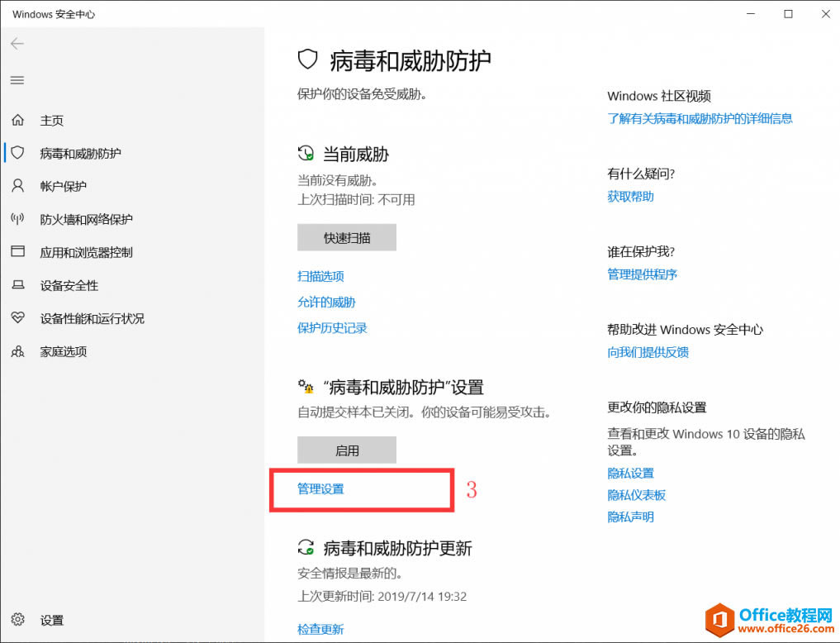This screenshot has width=840, height=643.
Task: Start a scan with 快速扫描 button
Action: [347, 237]
